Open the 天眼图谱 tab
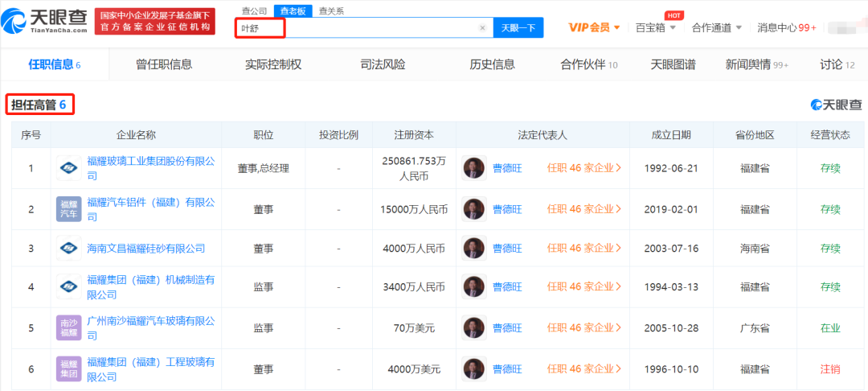This screenshot has width=868, height=391. [x=674, y=65]
